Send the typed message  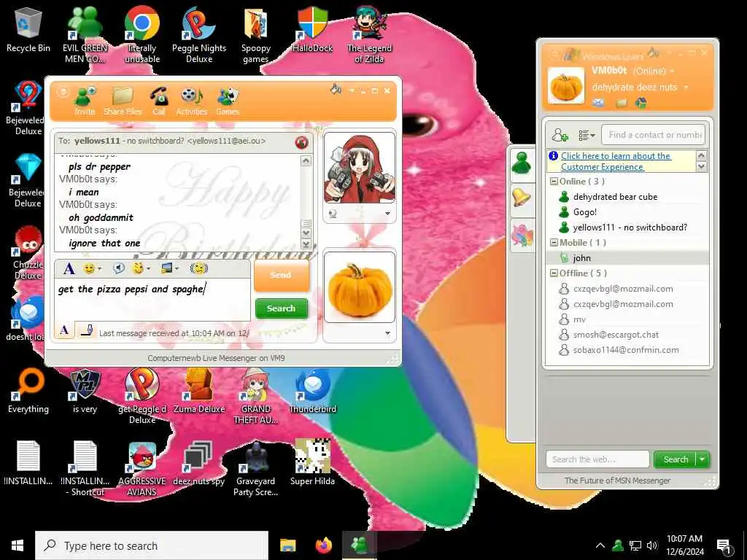click(281, 275)
